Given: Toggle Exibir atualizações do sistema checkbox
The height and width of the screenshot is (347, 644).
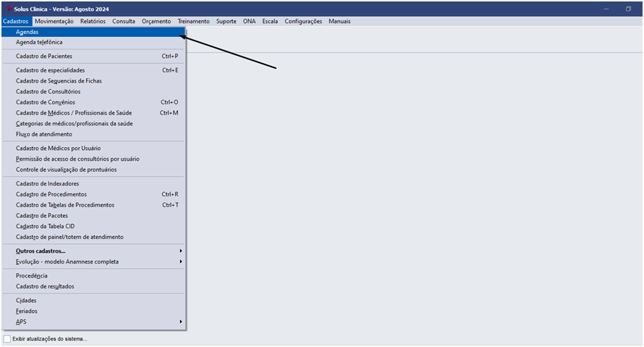Looking at the screenshot, I should coord(7,339).
